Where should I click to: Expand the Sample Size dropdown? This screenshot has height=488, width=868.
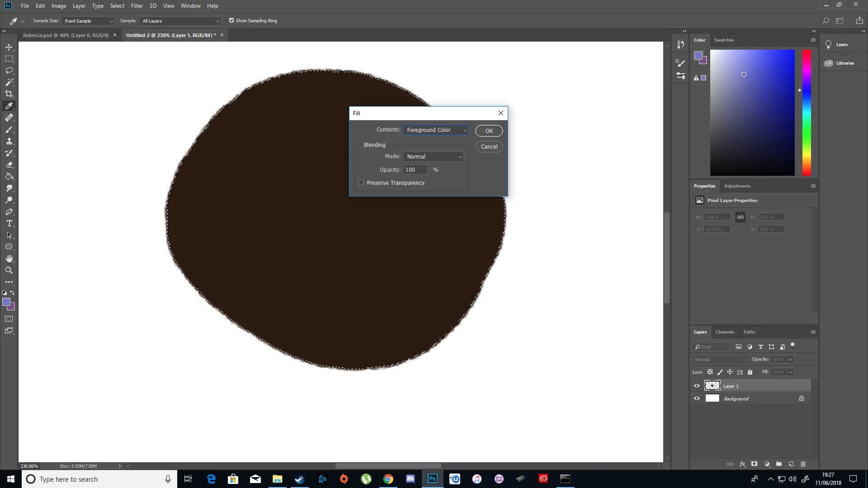click(88, 21)
